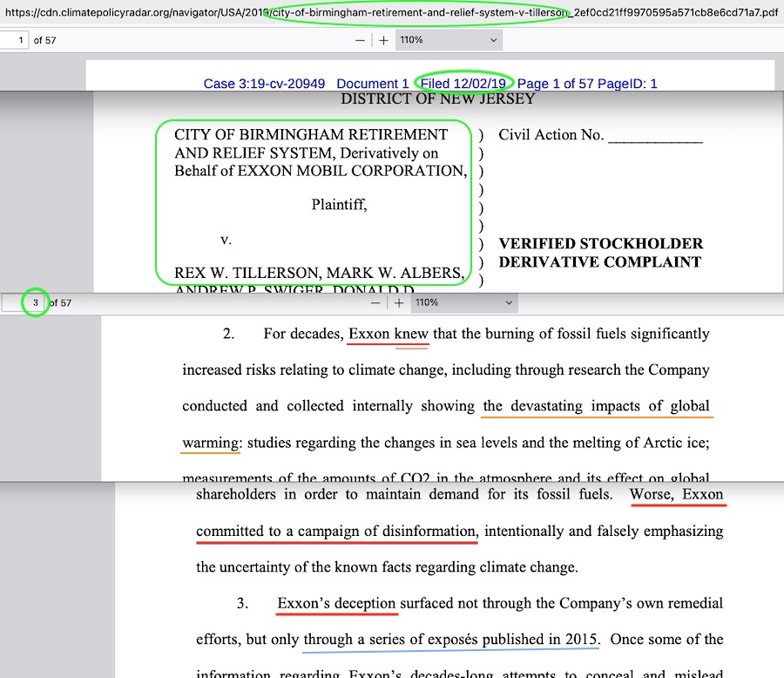Viewport: 784px width, 678px height.
Task: Click the underlined 'Exxon's deception' text
Action: [336, 603]
